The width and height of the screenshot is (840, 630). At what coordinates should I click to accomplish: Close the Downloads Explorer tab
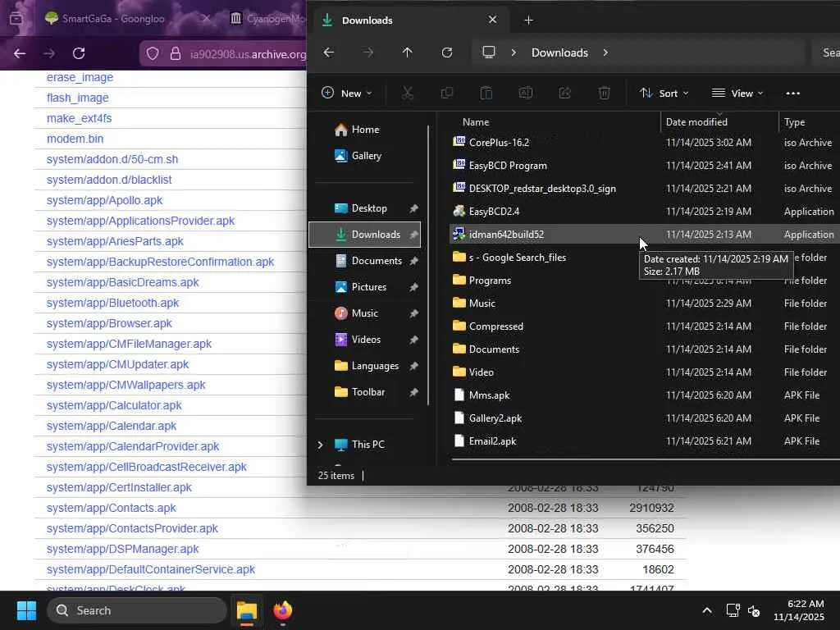pos(492,20)
